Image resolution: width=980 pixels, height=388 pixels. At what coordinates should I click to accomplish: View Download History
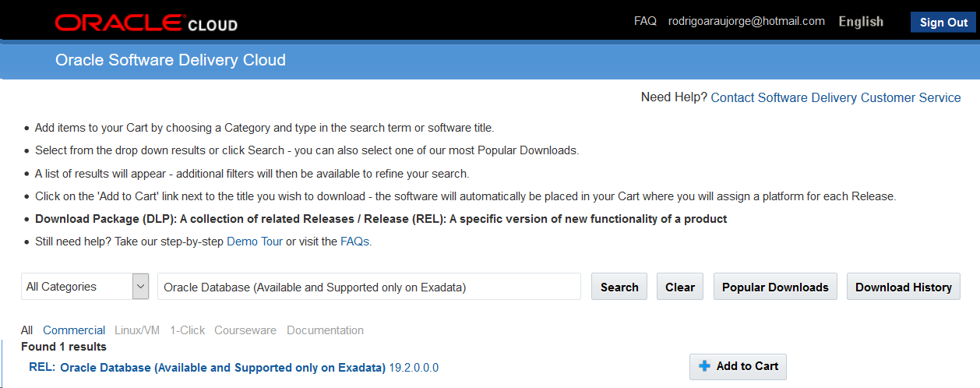point(904,287)
